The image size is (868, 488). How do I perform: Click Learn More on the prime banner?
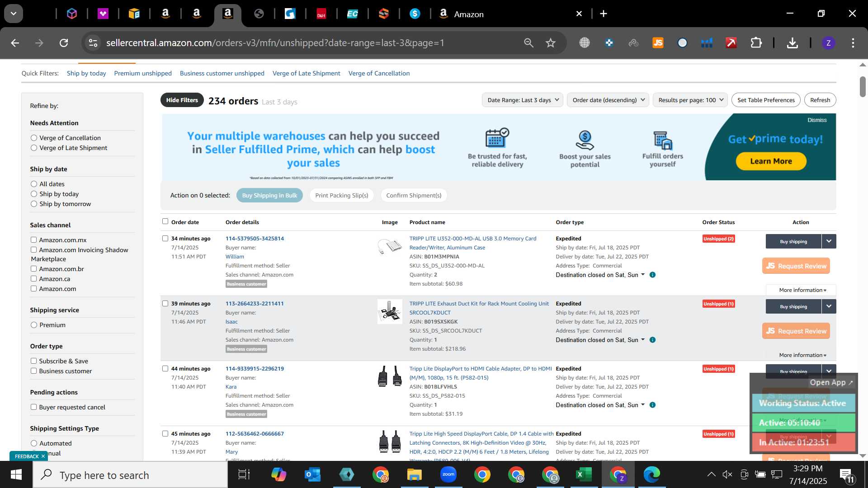click(771, 161)
